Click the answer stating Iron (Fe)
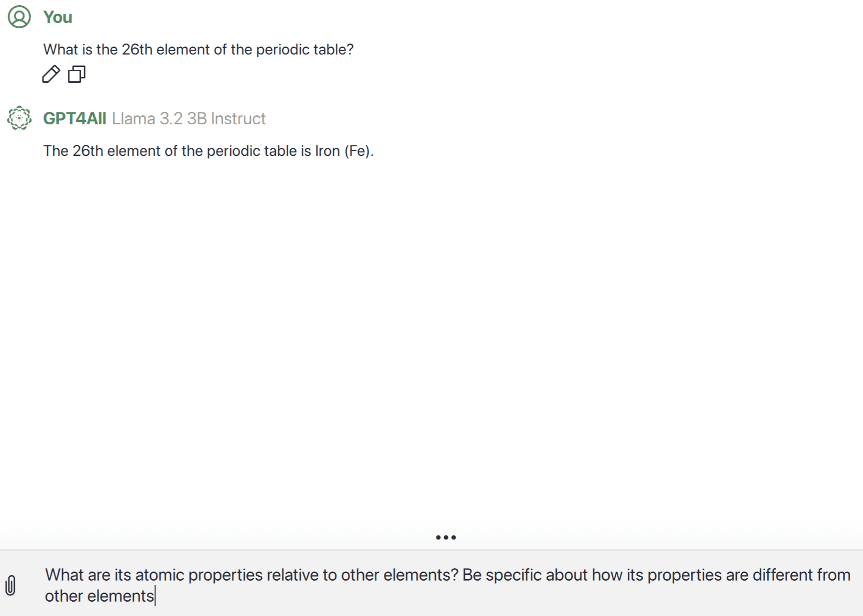The width and height of the screenshot is (863, 616). click(208, 151)
